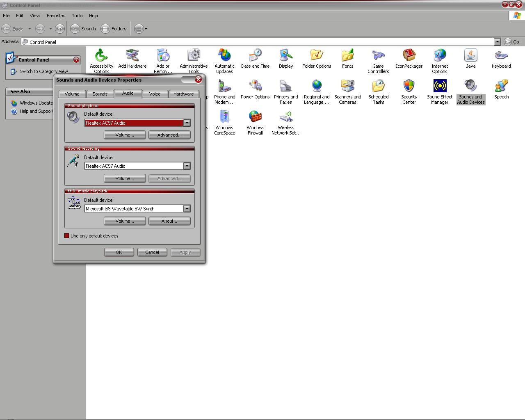The image size is (525, 420).
Task: Open Forward button history dropdown arrow
Action: pyautogui.click(x=50, y=29)
